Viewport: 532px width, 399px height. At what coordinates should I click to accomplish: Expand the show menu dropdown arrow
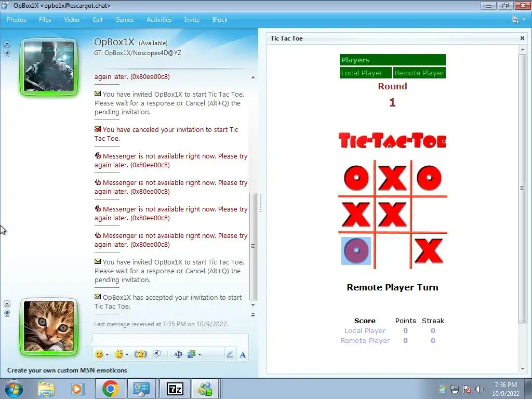click(524, 20)
